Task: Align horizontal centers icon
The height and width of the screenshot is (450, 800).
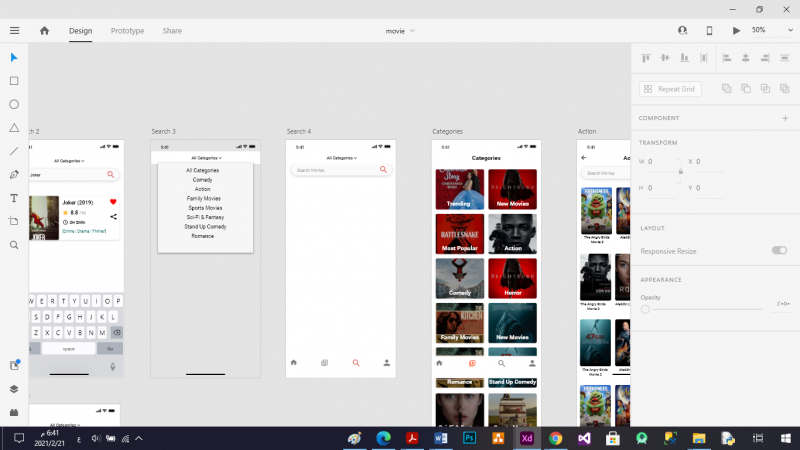Action: [x=746, y=58]
